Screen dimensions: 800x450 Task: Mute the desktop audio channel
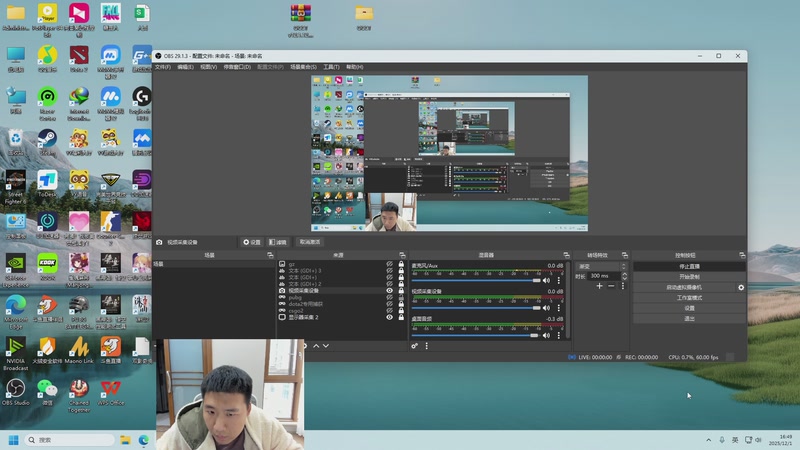coord(546,335)
